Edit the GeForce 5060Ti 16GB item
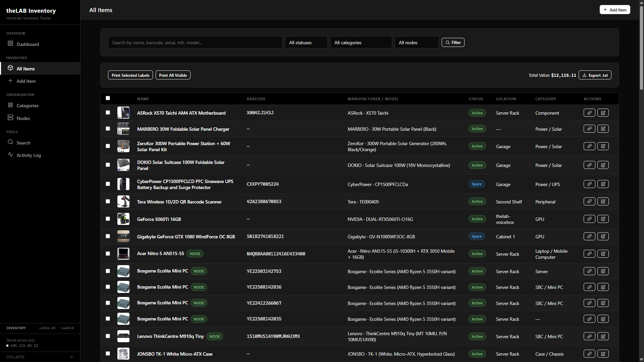The height and width of the screenshot is (362, 644). tap(603, 219)
